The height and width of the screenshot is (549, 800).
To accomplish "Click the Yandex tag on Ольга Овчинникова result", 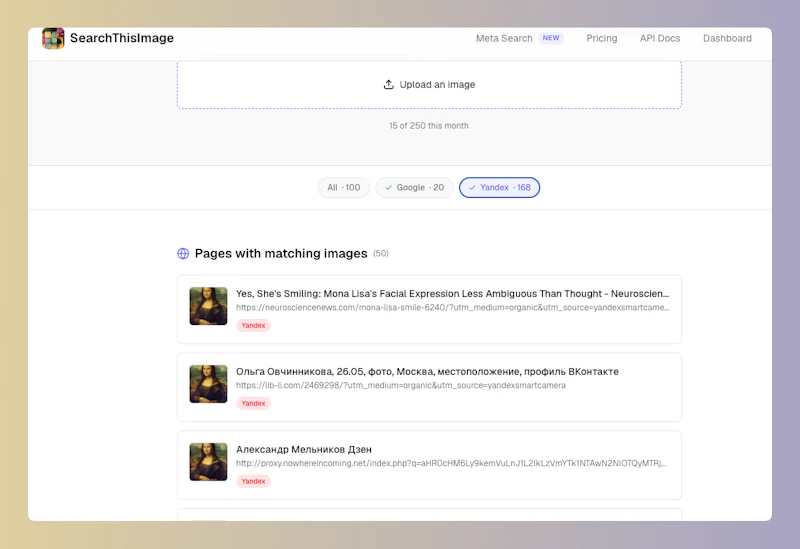I will point(253,403).
